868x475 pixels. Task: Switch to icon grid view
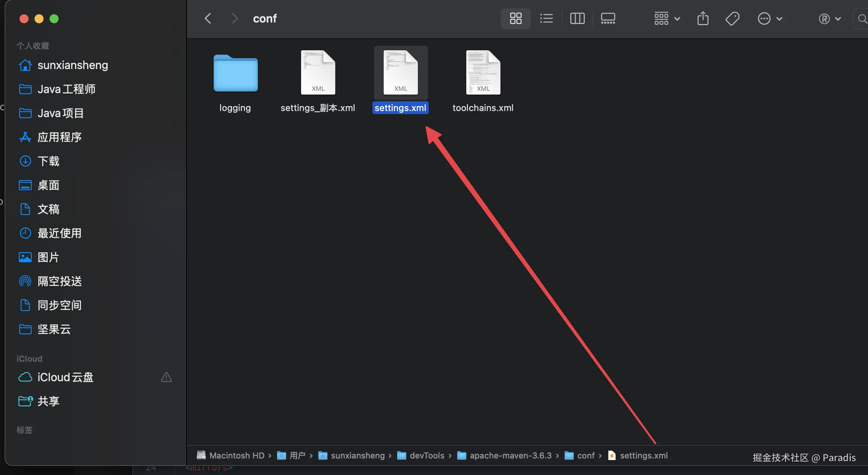(x=515, y=18)
